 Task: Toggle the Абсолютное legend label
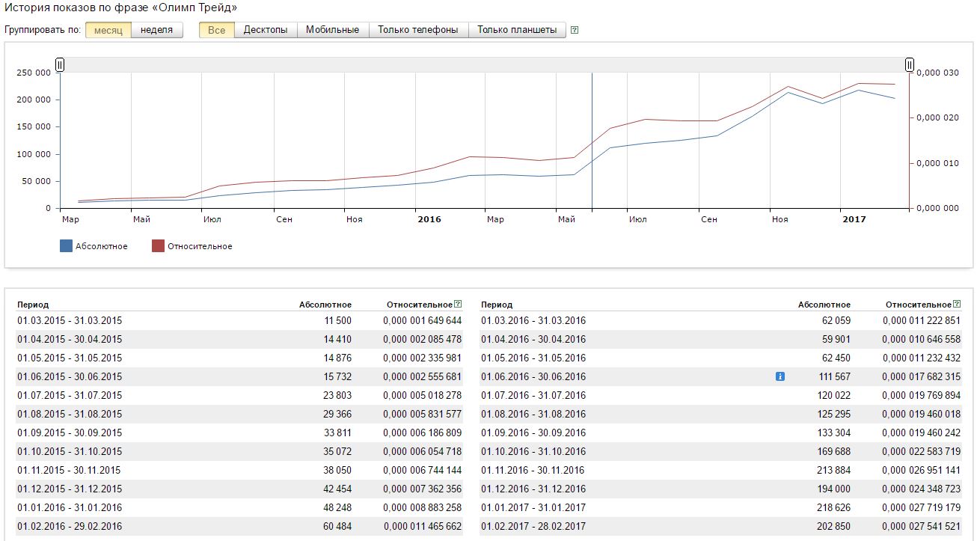pos(102,246)
